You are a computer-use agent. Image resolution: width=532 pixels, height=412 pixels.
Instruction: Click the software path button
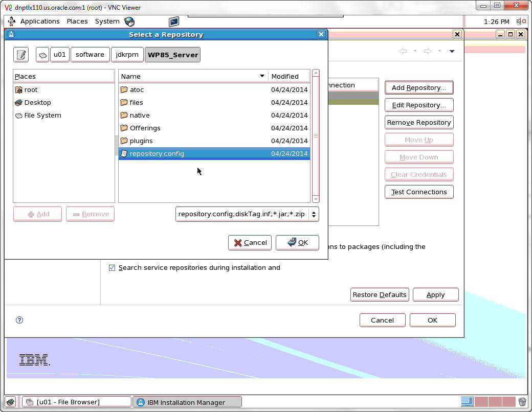(x=90, y=55)
